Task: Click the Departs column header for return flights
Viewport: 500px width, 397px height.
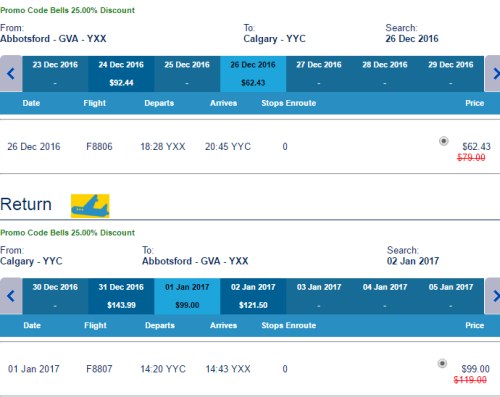Action: pyautogui.click(x=160, y=325)
